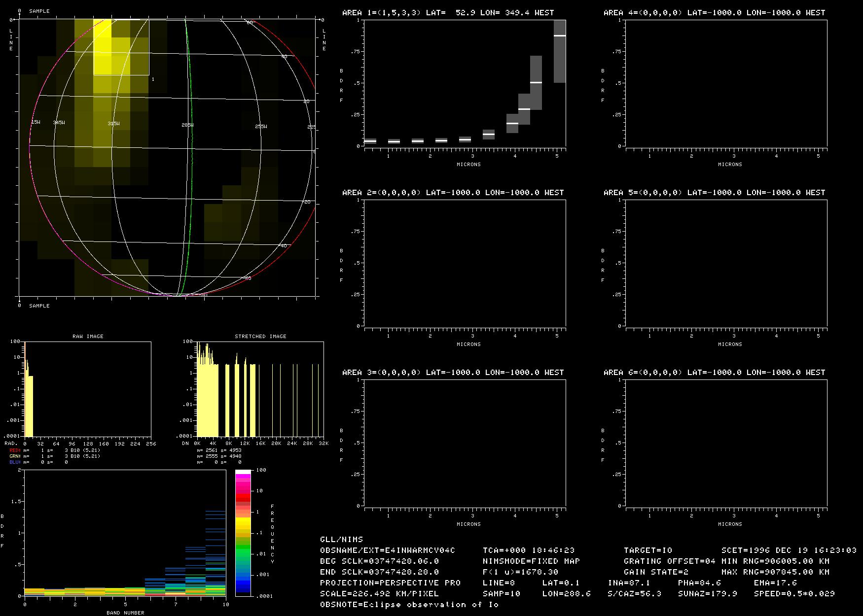Viewport: 863px width, 616px height.
Task: Click inside the empty AREA 6 spectrum plot
Action: [726, 443]
